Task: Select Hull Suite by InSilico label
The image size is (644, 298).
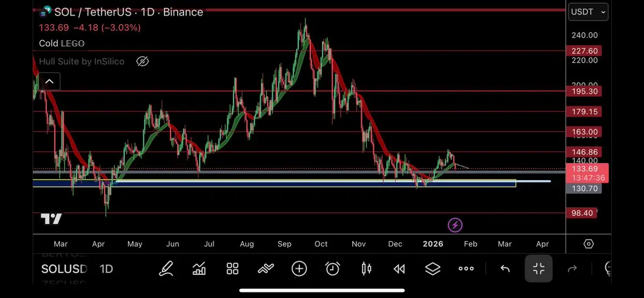Action: [82, 61]
